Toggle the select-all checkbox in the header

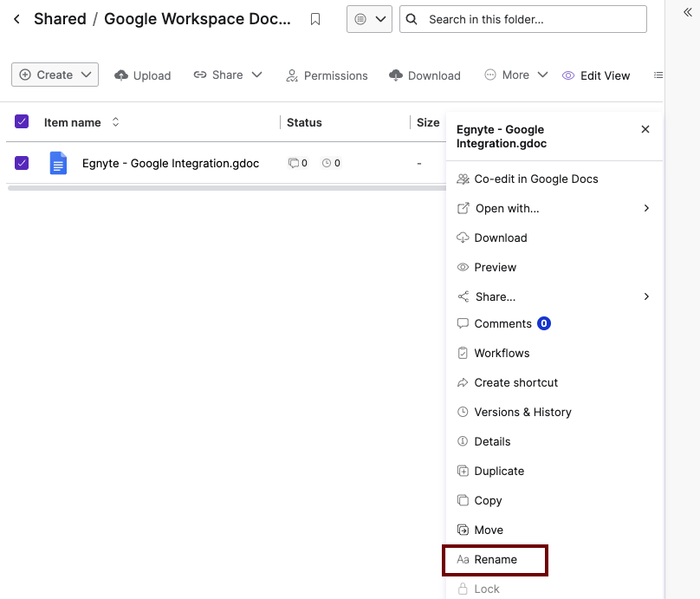pyautogui.click(x=22, y=121)
